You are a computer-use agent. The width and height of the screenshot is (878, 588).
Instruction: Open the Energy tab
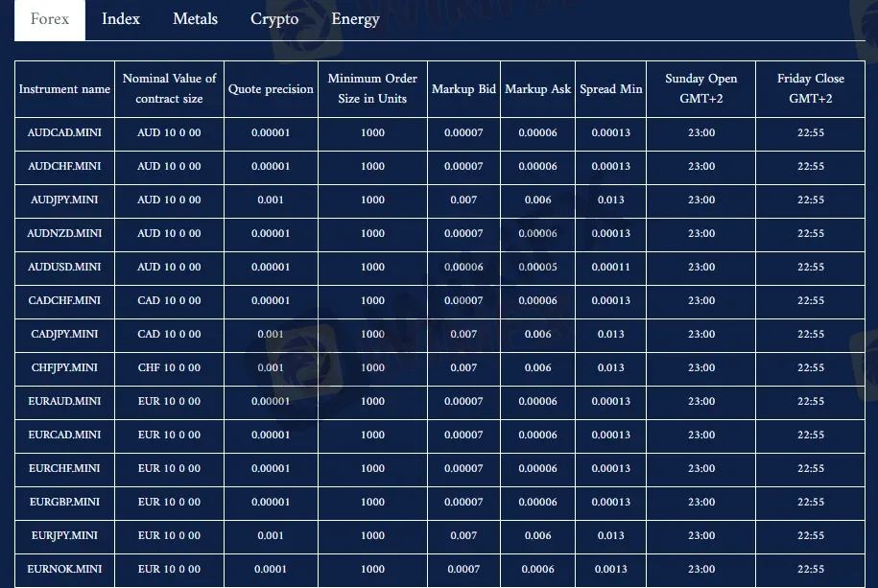pyautogui.click(x=355, y=19)
